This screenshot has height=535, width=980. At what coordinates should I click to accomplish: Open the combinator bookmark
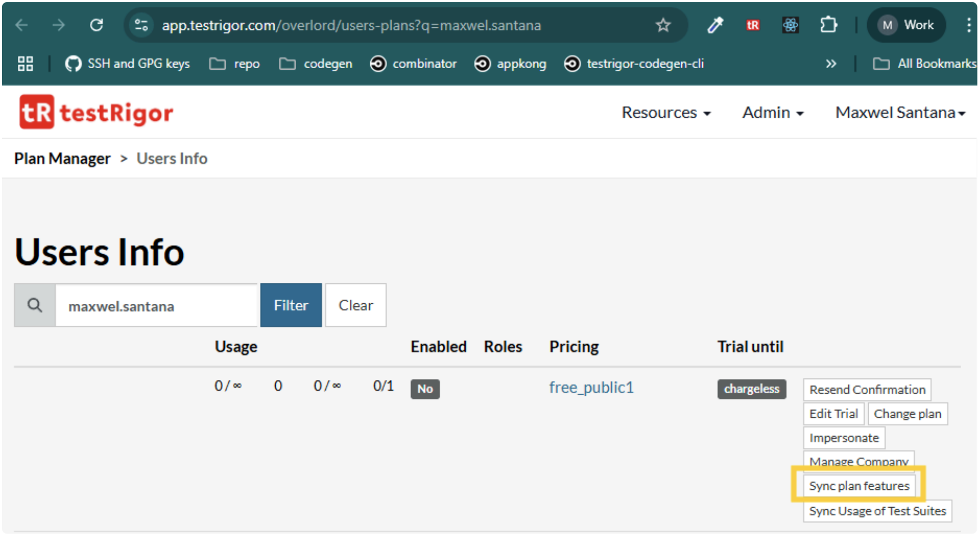click(413, 64)
